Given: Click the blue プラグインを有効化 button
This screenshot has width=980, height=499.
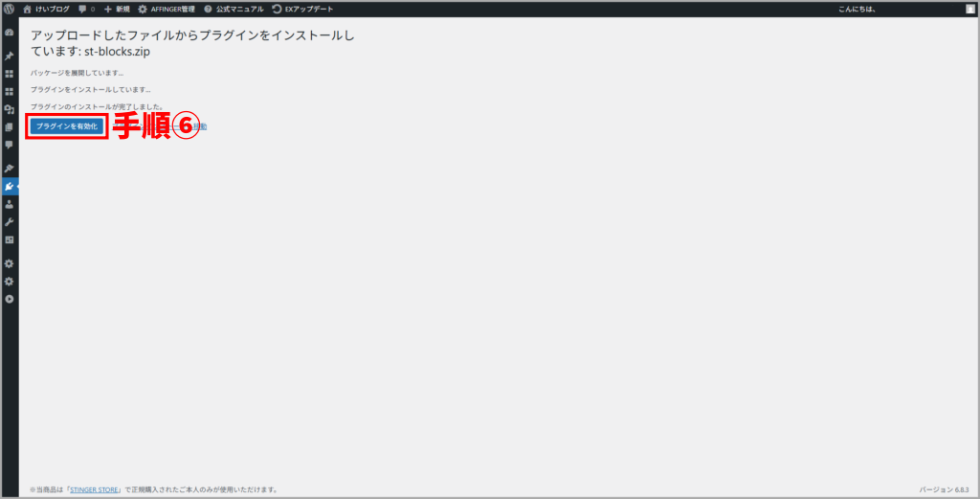Looking at the screenshot, I should tap(66, 126).
